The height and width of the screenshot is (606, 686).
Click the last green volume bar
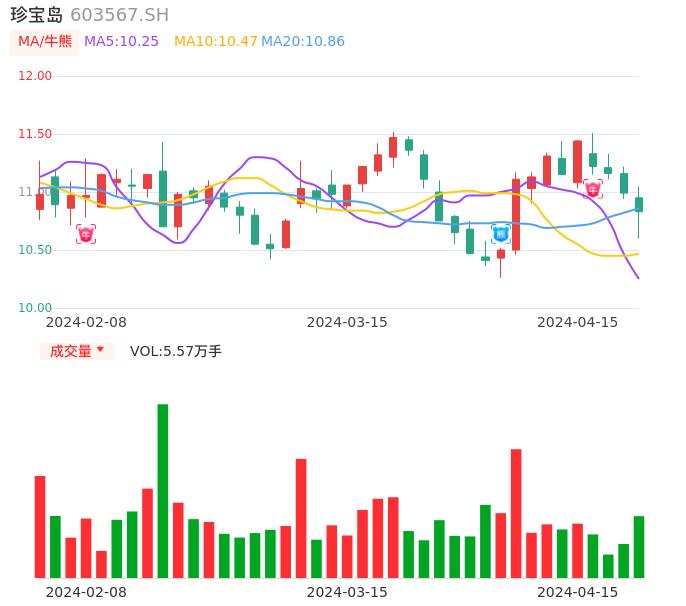pos(639,547)
